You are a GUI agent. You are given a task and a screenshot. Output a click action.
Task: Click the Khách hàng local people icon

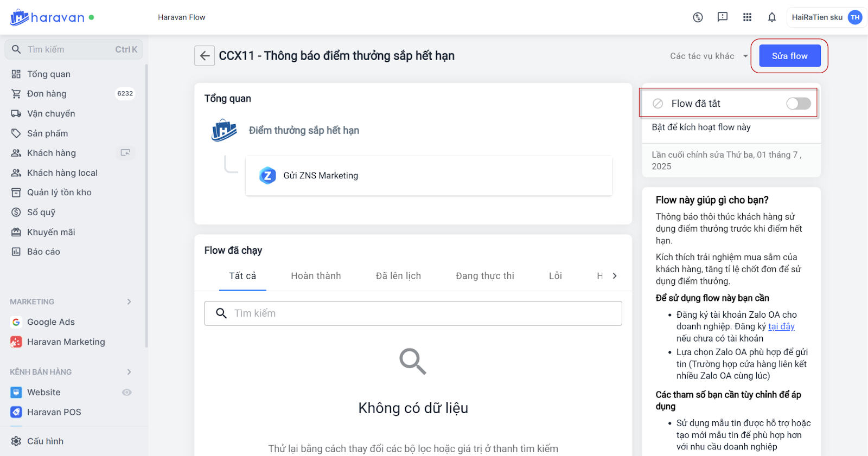tap(16, 173)
